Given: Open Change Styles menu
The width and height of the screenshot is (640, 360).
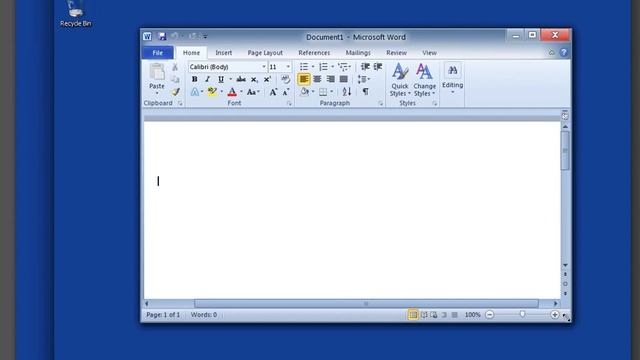Looking at the screenshot, I should point(424,80).
